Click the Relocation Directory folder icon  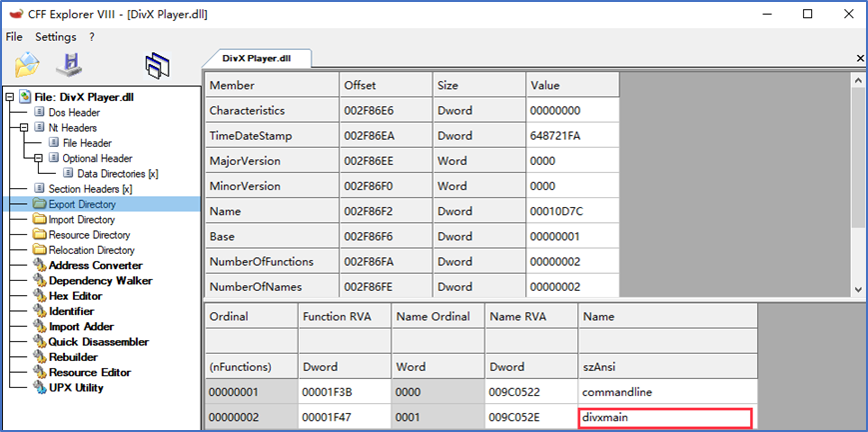pos(39,250)
